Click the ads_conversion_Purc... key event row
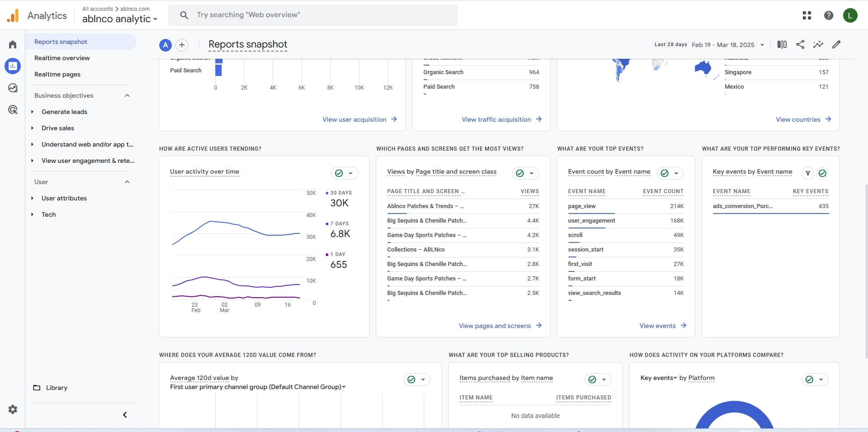The width and height of the screenshot is (868, 432). pyautogui.click(x=770, y=206)
